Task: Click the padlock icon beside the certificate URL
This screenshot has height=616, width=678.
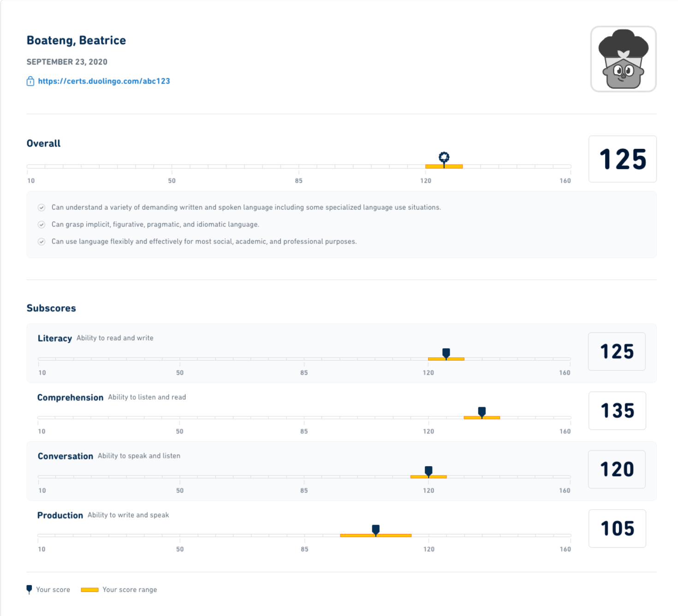Action: point(30,81)
